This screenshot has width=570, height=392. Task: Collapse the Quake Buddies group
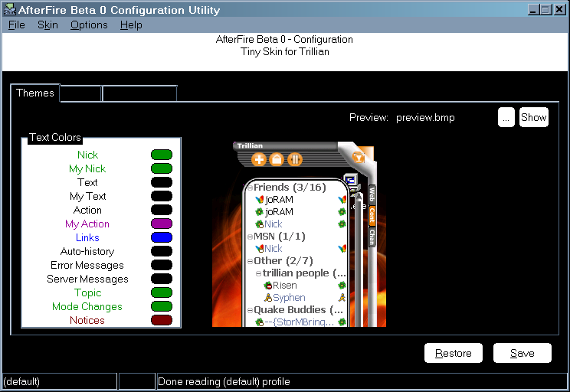pos(250,310)
